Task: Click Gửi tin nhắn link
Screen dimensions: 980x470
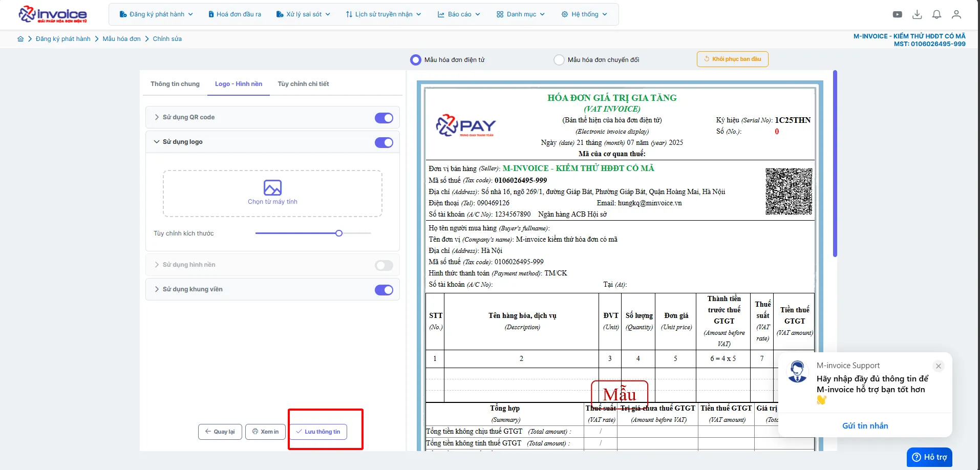Action: coord(865,425)
